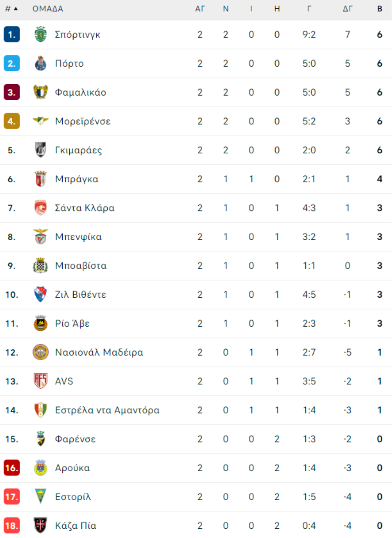Click the Sporting club crest icon
The width and height of the screenshot is (392, 538).
(41, 34)
